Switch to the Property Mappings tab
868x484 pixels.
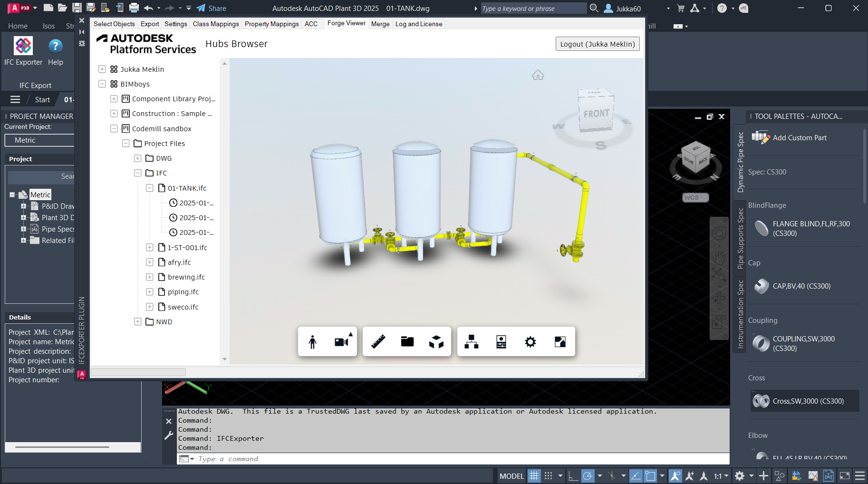272,24
